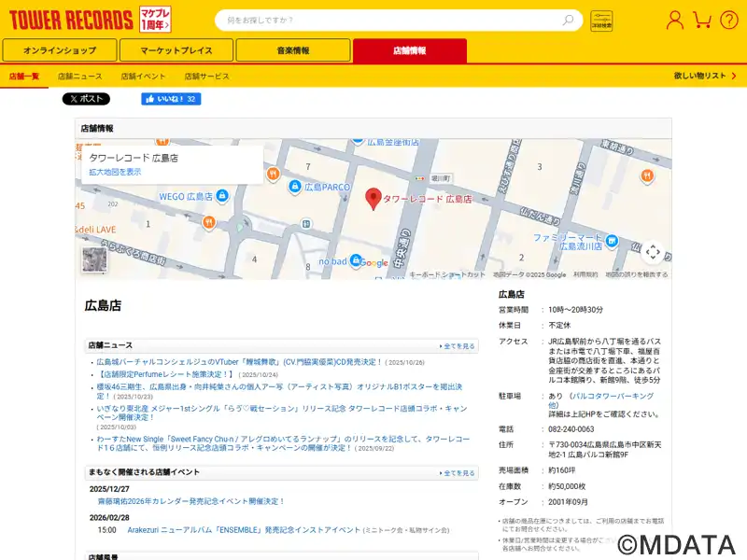Image resolution: width=747 pixels, height=560 pixels.
Task: Click the Google logo on the map
Action: (374, 263)
